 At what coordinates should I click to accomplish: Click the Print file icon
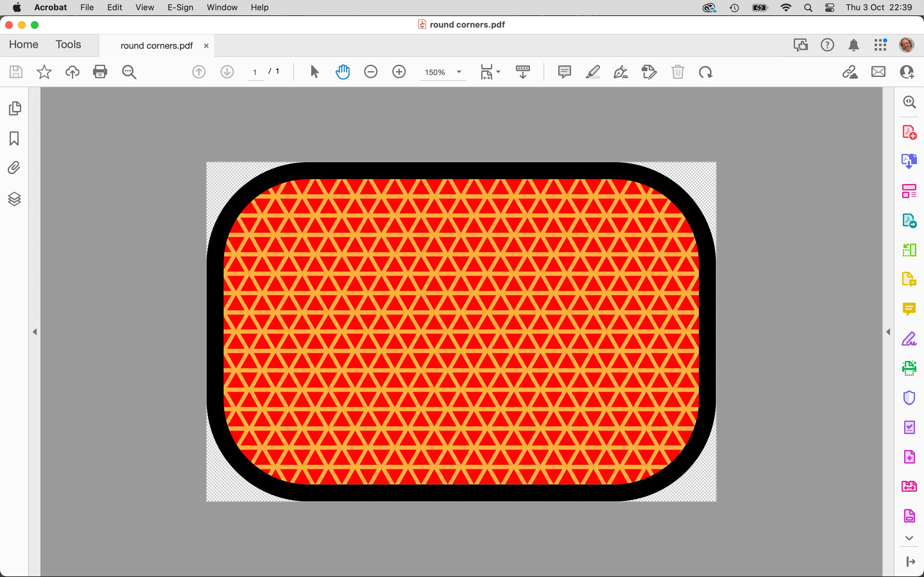pyautogui.click(x=100, y=72)
